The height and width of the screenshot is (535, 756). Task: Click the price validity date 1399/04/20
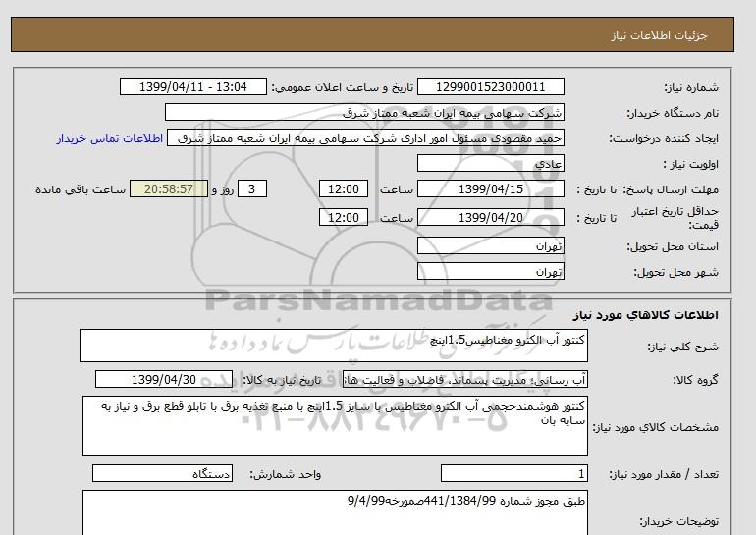490,217
